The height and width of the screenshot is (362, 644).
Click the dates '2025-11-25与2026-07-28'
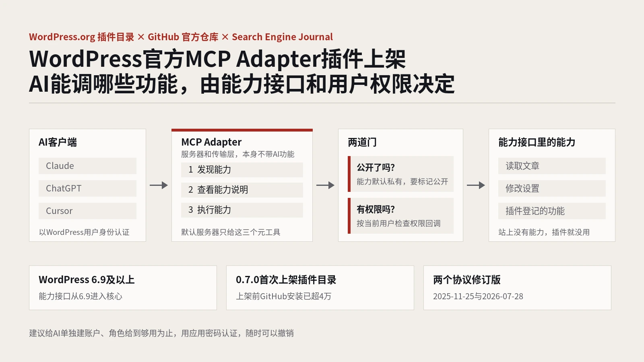tap(478, 296)
